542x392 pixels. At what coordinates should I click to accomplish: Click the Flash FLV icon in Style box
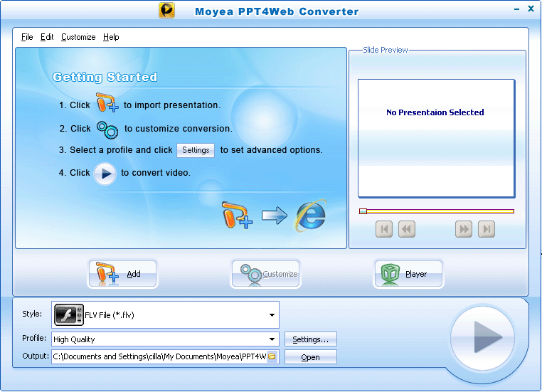(x=69, y=314)
